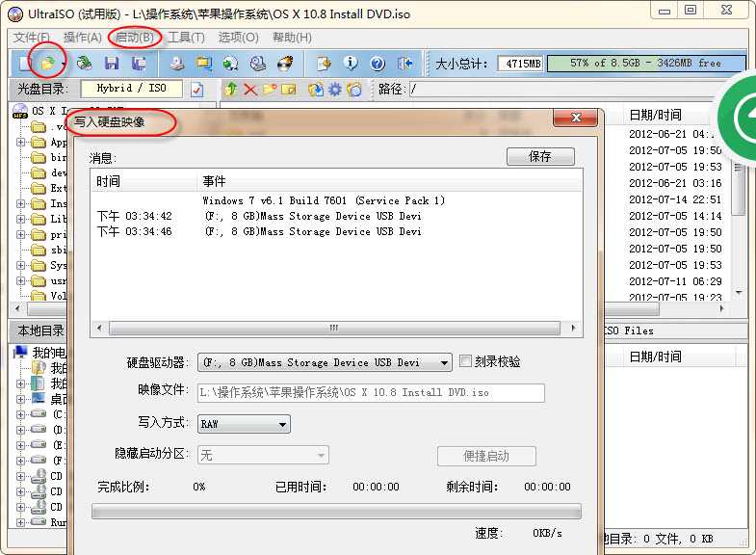This screenshot has height=555, width=756.
Task: Open the 工具(T) menu
Action: 186,38
